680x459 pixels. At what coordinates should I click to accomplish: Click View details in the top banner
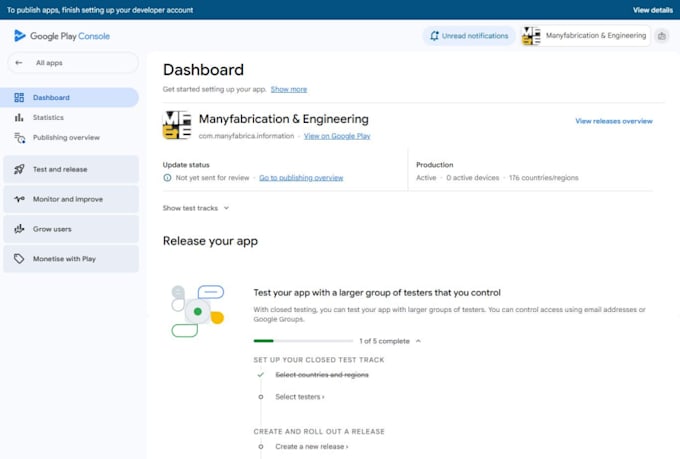pyautogui.click(x=653, y=10)
